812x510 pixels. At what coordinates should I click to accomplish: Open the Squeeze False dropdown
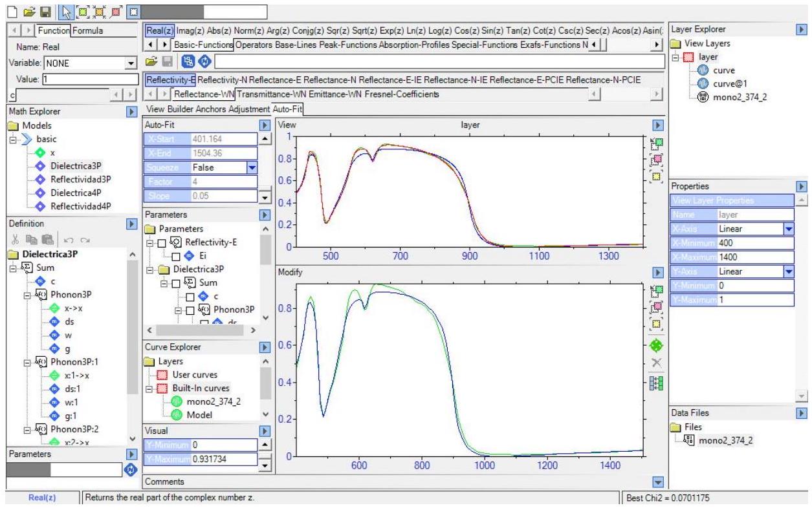(252, 167)
